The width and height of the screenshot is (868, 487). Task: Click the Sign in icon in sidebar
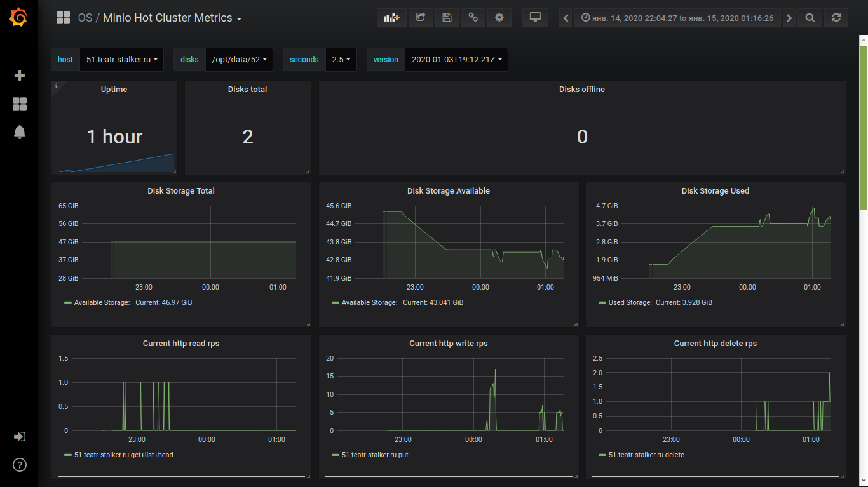coord(19,437)
